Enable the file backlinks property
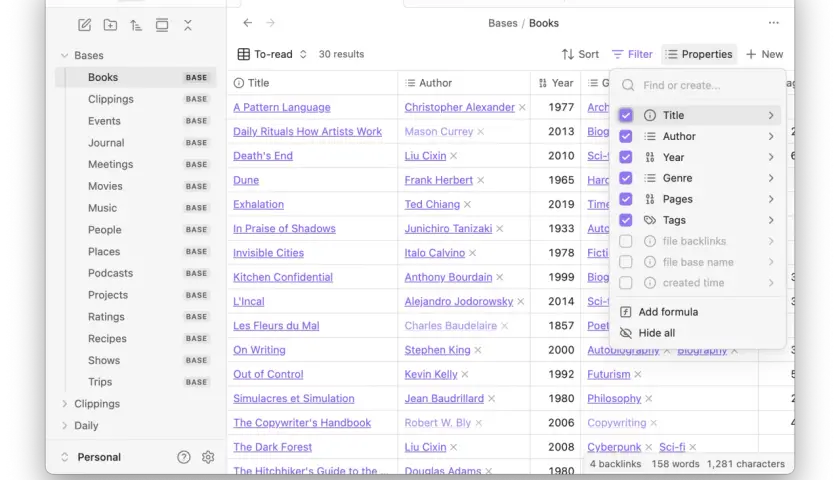This screenshot has width=840, height=480. click(x=626, y=241)
